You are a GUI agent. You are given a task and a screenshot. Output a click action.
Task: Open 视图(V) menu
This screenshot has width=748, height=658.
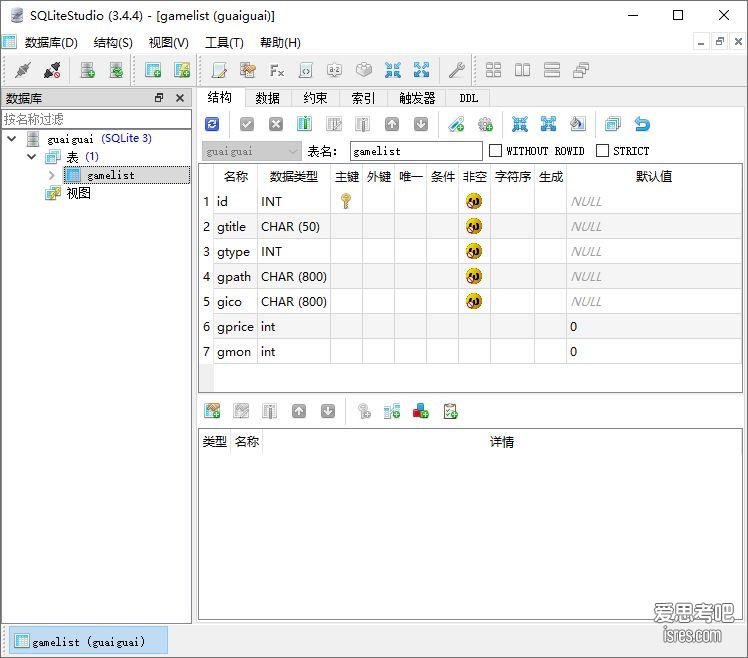point(168,43)
